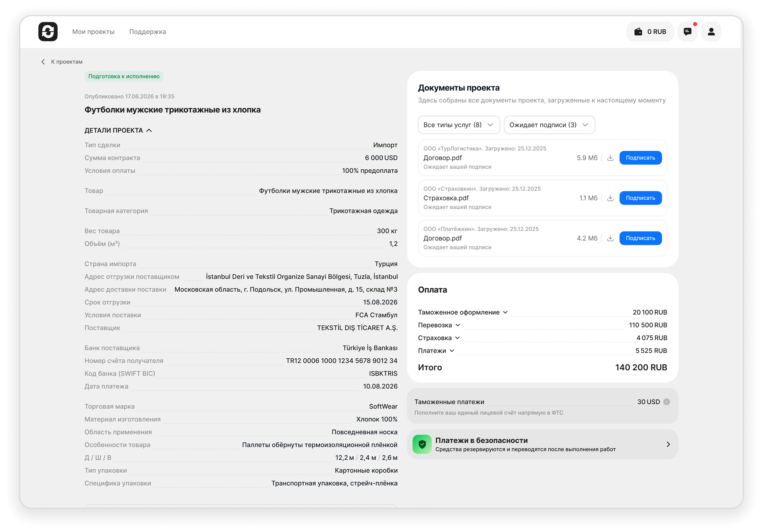This screenshot has height=532, width=763.
Task: Click the Подготовка к исполнению status badge
Action: coord(124,77)
